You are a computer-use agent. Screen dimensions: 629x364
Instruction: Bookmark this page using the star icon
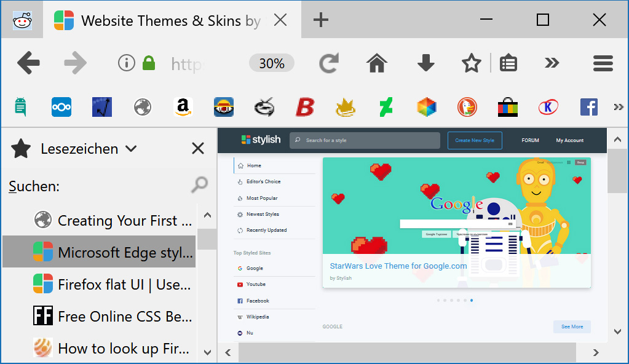pos(471,63)
